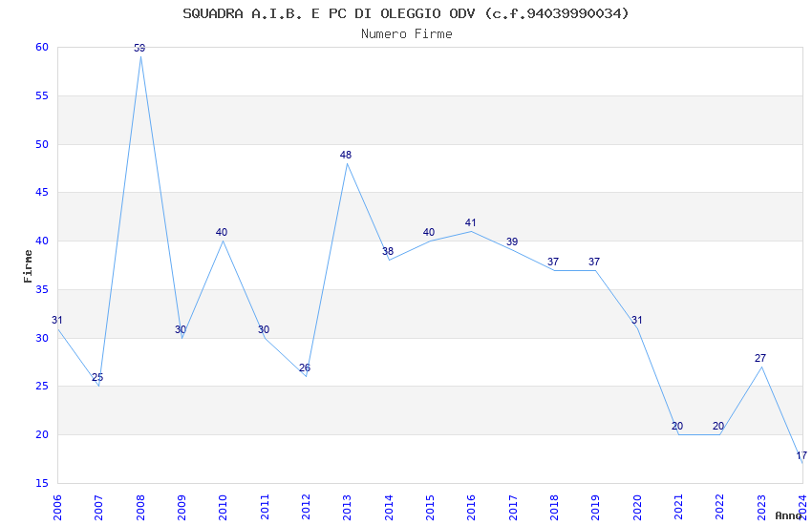Click the subtitle Numero Firme
Image resolution: width=812 pixels, height=525 pixels.
(407, 34)
